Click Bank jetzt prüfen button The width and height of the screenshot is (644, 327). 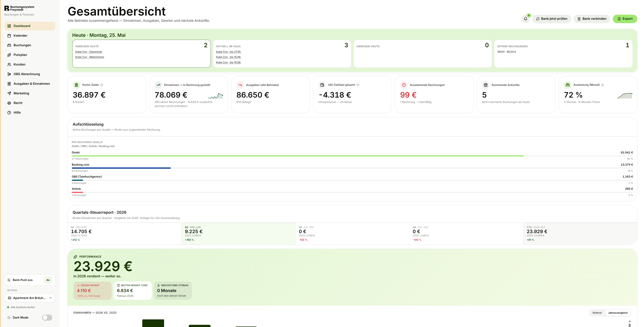tap(552, 19)
